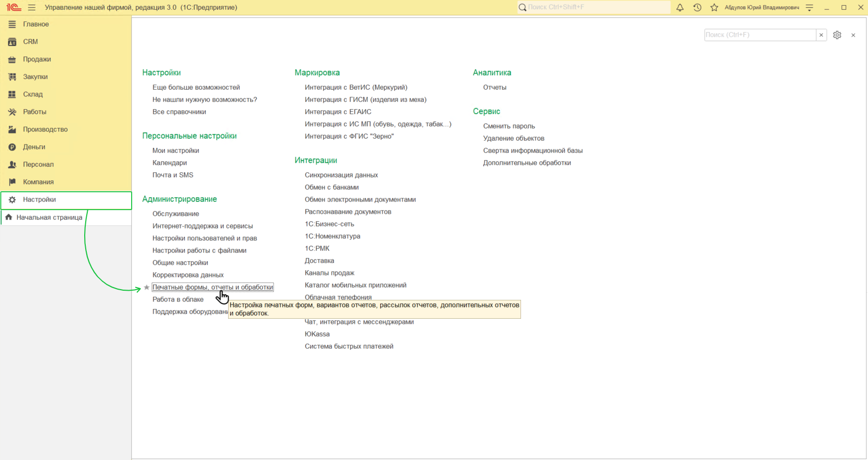Open the Производство section
Screen dimensions: 868x460
click(x=66, y=130)
